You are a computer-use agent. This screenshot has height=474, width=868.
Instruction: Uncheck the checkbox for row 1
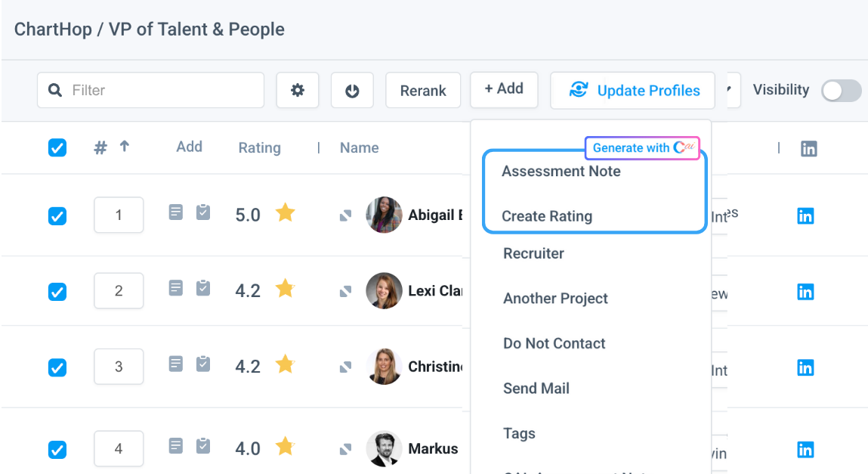click(57, 216)
